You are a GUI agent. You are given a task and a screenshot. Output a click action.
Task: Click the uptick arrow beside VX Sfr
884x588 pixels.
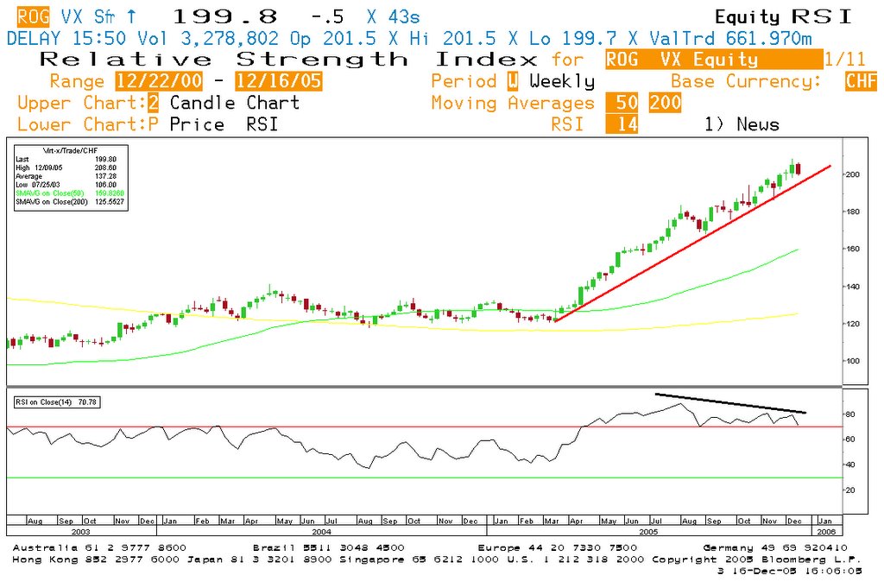point(131,16)
